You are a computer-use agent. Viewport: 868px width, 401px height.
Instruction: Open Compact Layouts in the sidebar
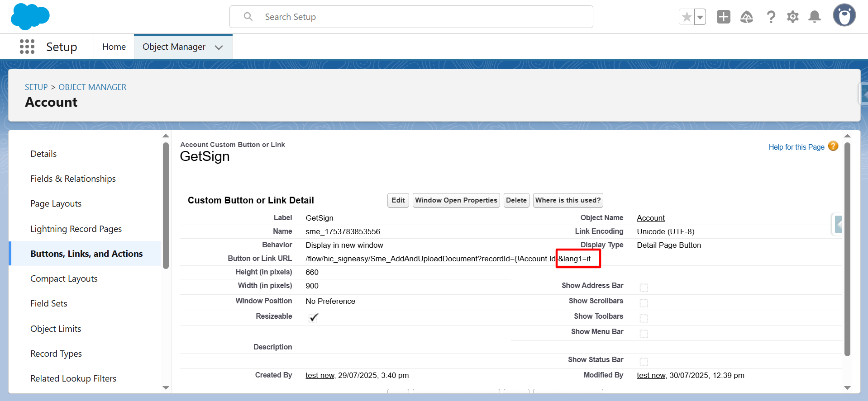[64, 278]
